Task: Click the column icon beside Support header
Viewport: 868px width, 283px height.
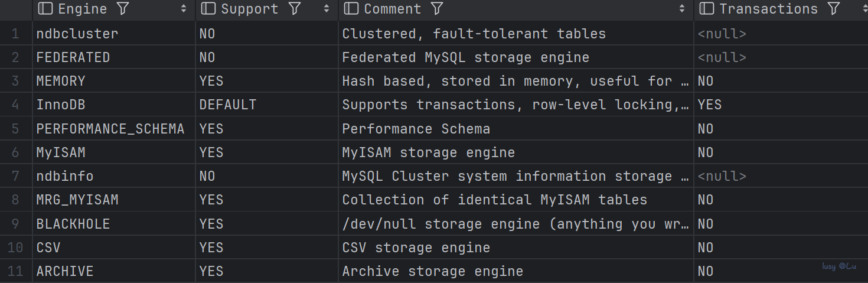Action: pos(208,9)
